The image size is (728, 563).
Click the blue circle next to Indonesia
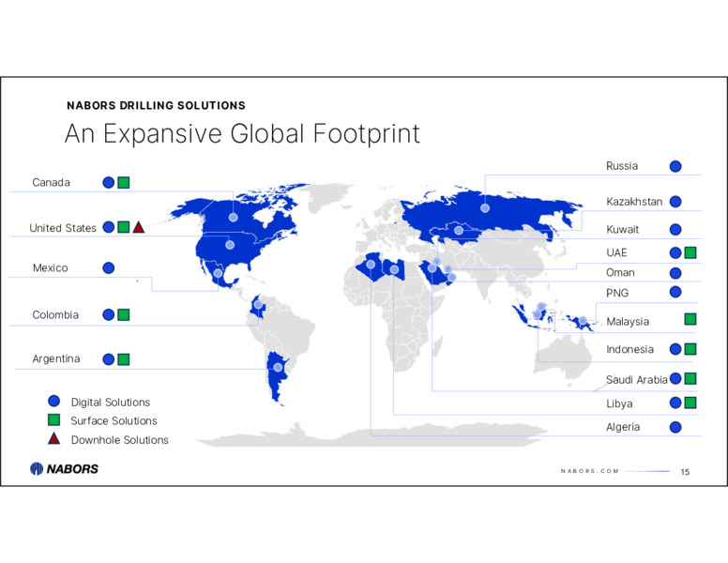click(x=675, y=349)
